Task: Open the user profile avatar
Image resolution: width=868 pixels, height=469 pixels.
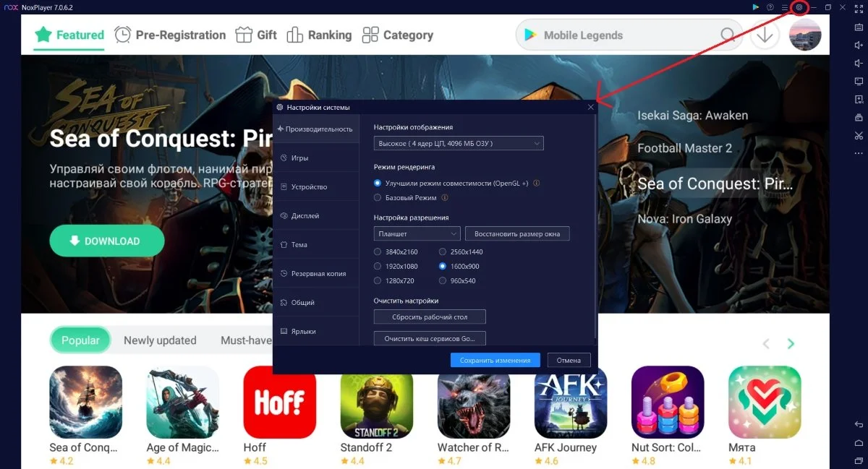Action: 805,35
